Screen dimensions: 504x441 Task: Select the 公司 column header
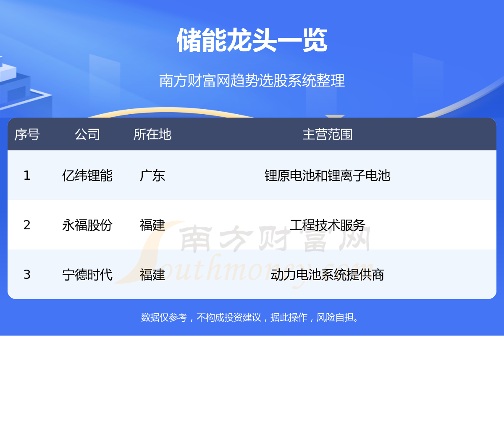[x=87, y=134]
